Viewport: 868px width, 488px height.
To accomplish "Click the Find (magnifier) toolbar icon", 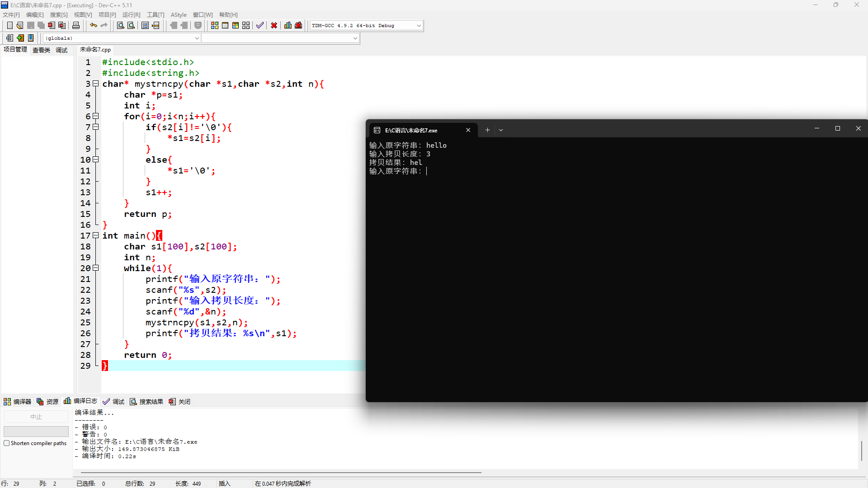I will tap(120, 25).
